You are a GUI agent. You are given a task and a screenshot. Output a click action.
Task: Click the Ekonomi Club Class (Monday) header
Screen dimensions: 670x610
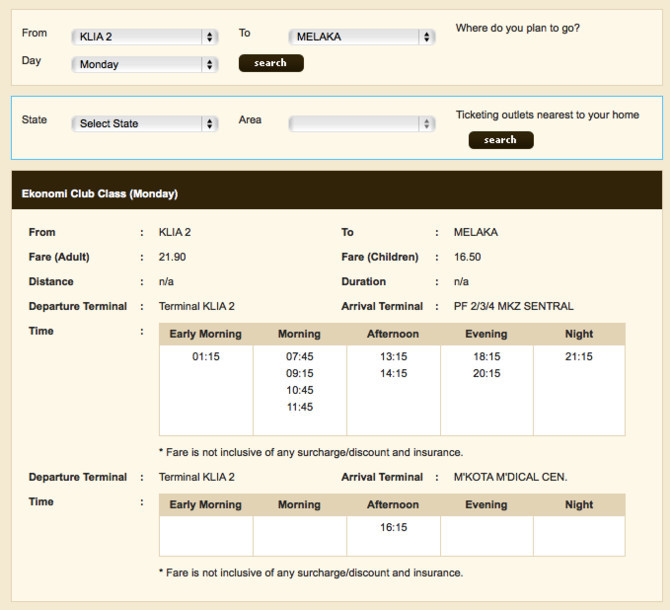click(x=100, y=193)
